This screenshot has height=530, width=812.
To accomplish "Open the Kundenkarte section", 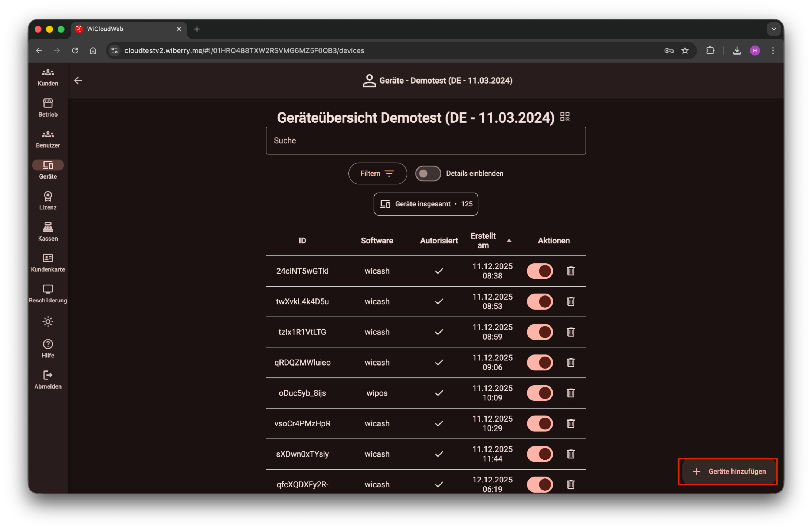I will [48, 262].
